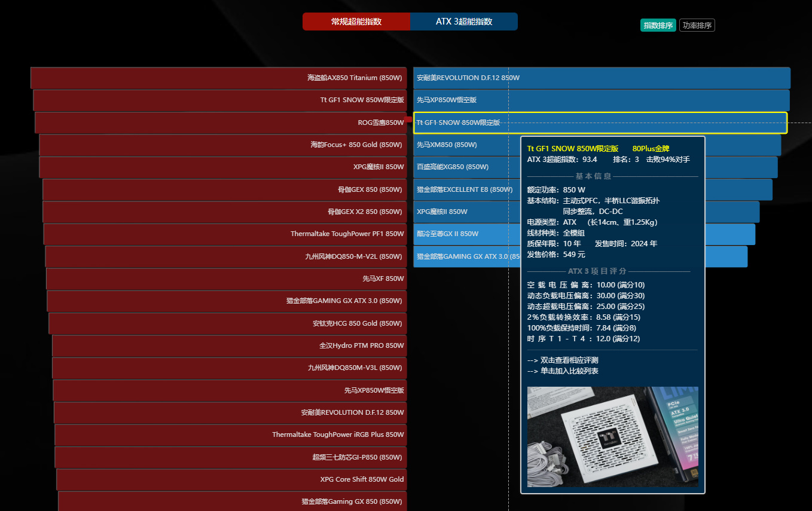Open the ATX 3超能指数 tab

(464, 22)
